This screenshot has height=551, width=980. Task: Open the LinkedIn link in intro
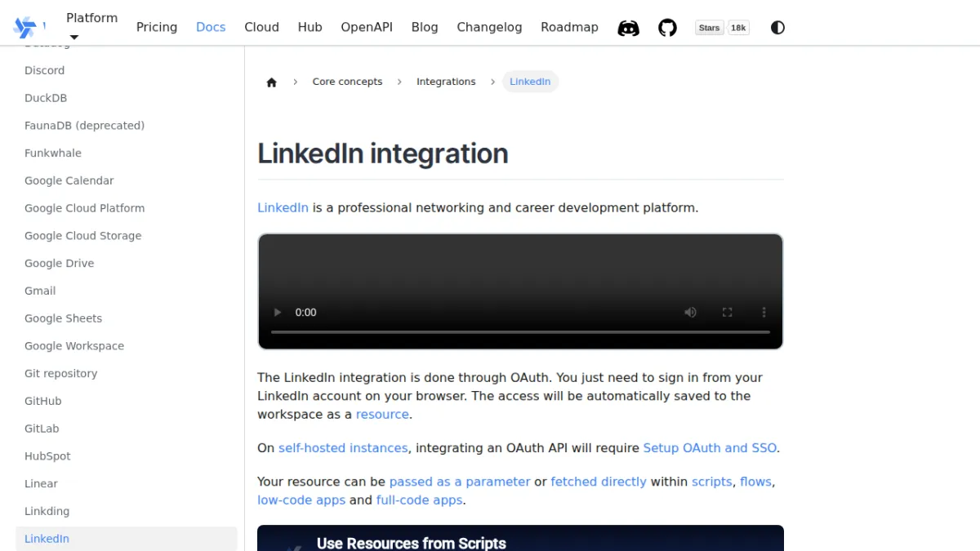tap(283, 207)
